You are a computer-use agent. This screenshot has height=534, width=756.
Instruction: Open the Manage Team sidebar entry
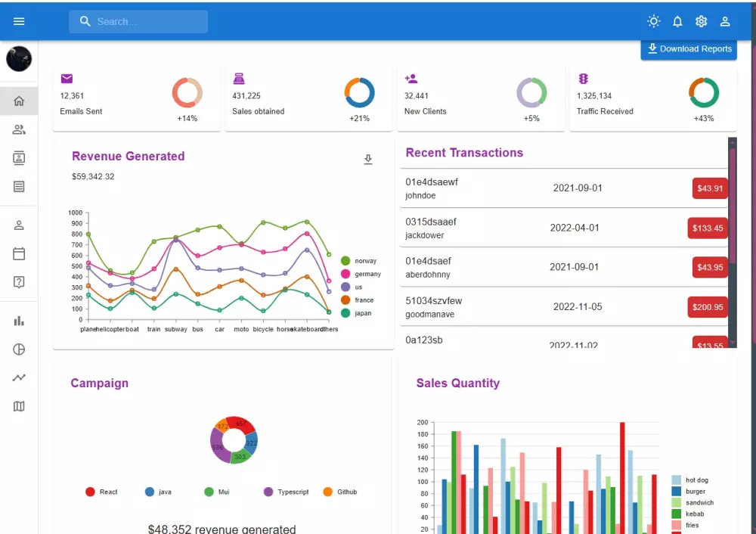click(19, 129)
